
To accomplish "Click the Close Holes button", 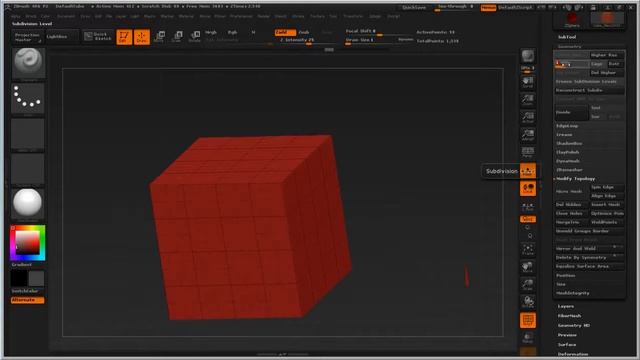I will tap(571, 213).
